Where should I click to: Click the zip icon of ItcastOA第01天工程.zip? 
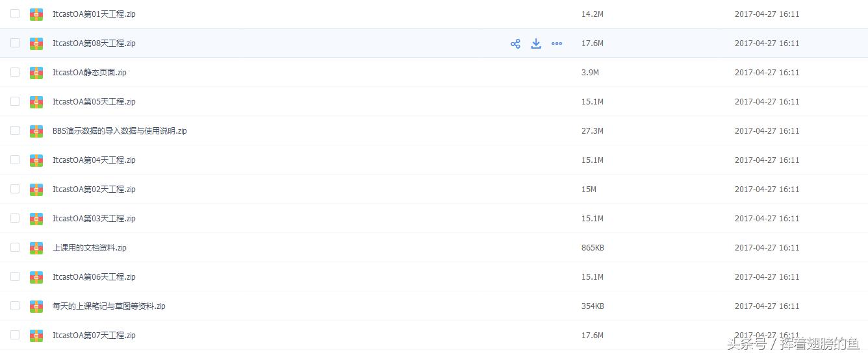click(x=36, y=14)
